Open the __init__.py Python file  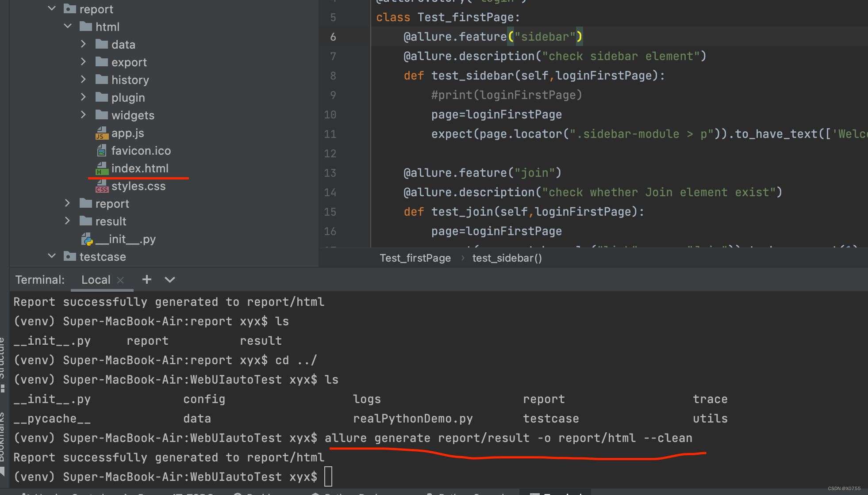pyautogui.click(x=125, y=239)
